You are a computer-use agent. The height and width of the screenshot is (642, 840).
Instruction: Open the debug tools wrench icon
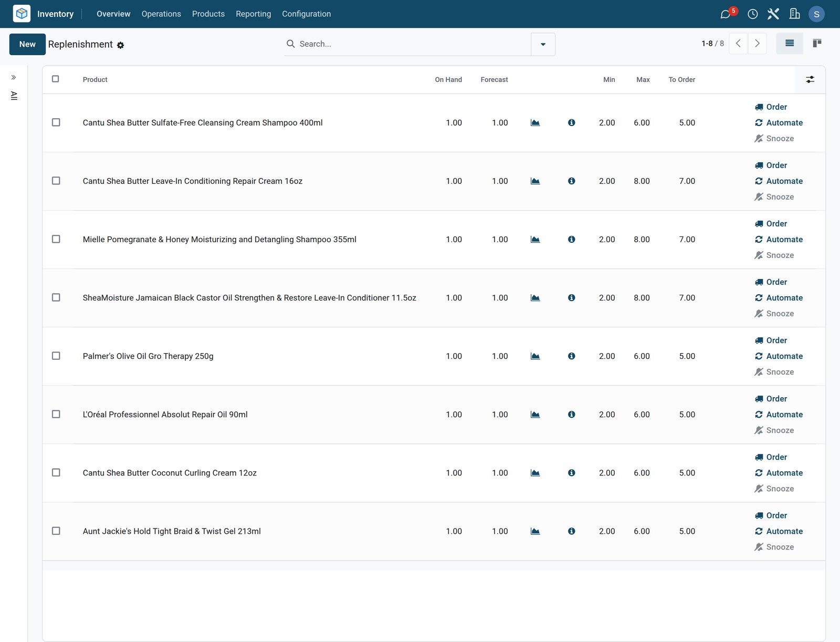(x=773, y=14)
